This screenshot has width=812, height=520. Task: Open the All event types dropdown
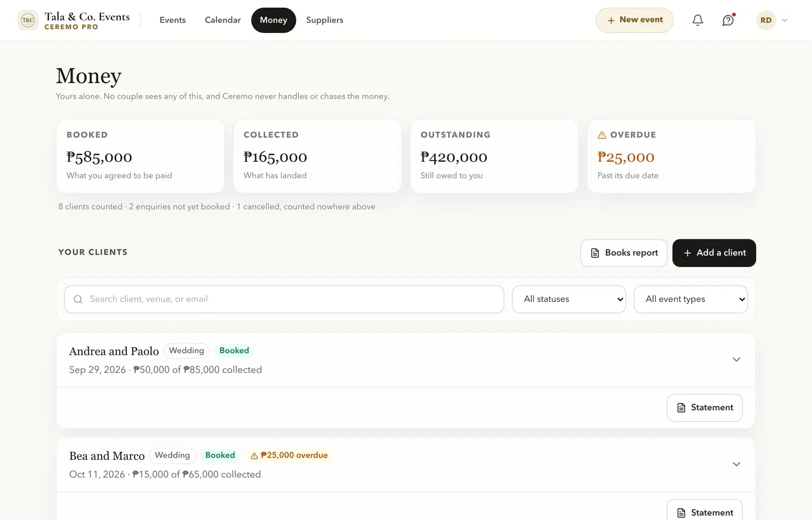tap(691, 299)
